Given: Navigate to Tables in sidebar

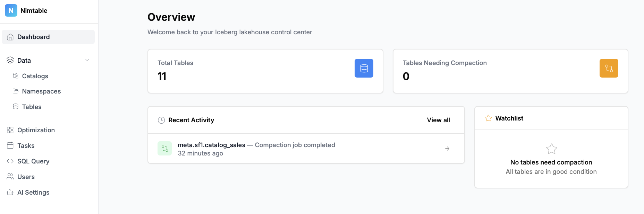Looking at the screenshot, I should coord(32,107).
